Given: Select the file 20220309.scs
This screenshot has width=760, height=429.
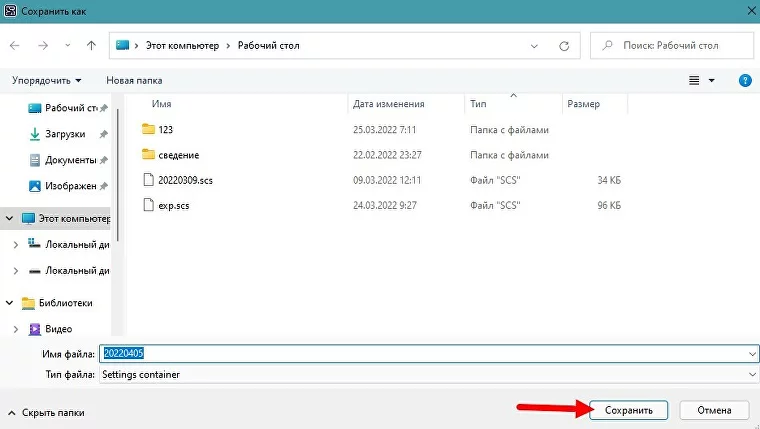Looking at the screenshot, I should click(185, 180).
